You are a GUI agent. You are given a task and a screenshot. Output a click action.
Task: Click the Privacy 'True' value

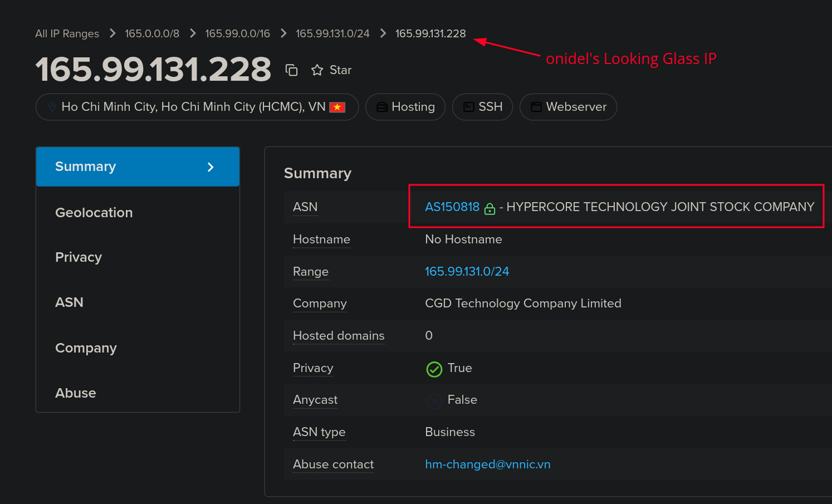click(x=459, y=368)
